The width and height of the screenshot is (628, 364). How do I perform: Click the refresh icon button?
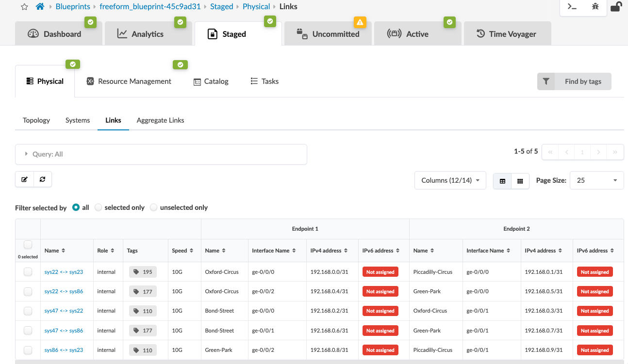click(43, 179)
